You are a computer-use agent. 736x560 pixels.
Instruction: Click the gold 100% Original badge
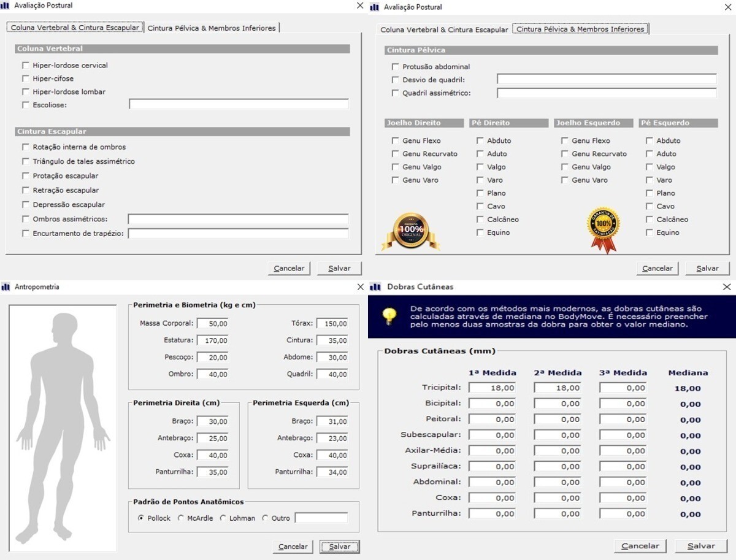point(411,231)
